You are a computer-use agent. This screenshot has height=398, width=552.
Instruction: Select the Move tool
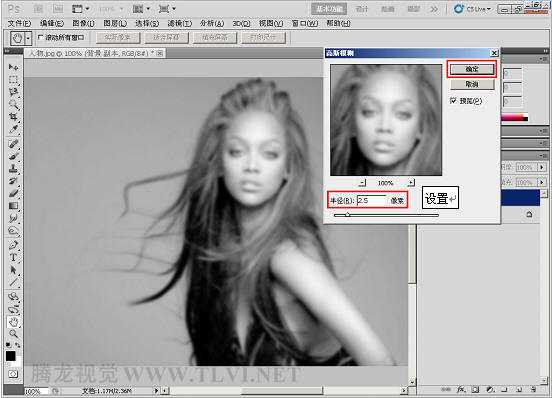pos(13,67)
